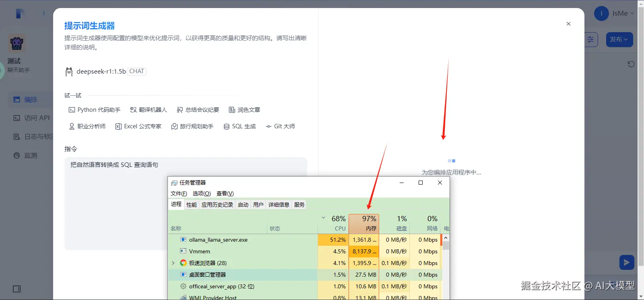Try the 旅行规划助手 example
644x300 pixels.
[x=192, y=126]
